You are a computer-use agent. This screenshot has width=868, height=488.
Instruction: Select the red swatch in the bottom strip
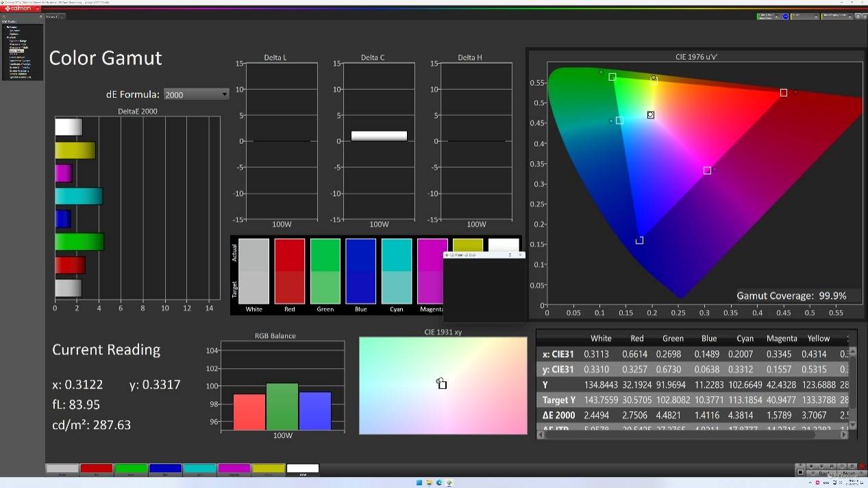pyautogui.click(x=97, y=470)
